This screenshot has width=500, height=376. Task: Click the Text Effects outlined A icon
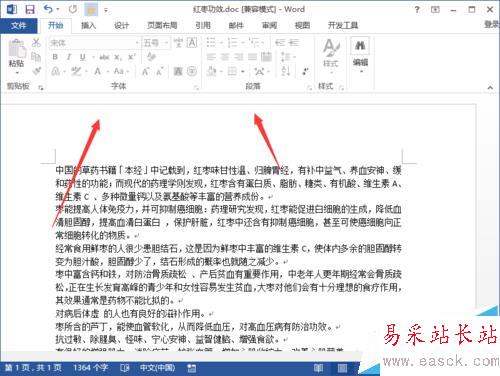(56, 71)
